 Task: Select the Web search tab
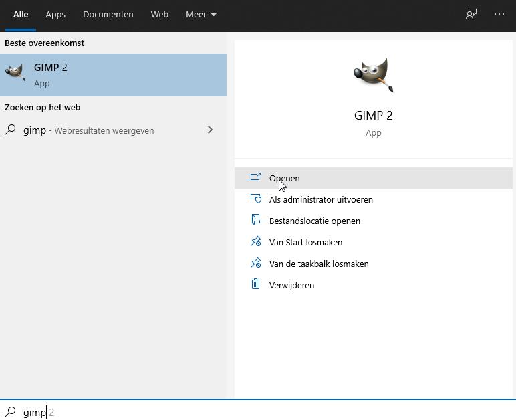tap(159, 14)
